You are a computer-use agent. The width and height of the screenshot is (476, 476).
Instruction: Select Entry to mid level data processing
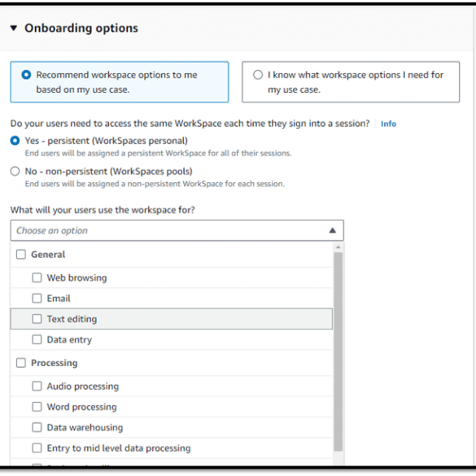37,448
